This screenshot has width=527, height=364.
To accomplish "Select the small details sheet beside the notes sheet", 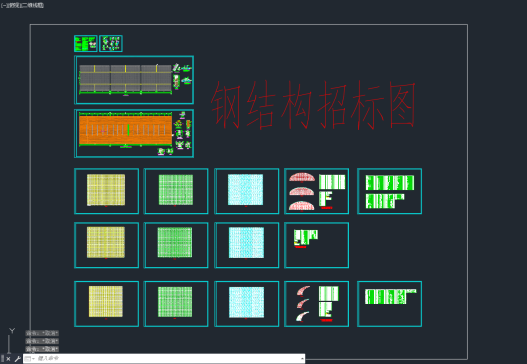I will [x=111, y=44].
